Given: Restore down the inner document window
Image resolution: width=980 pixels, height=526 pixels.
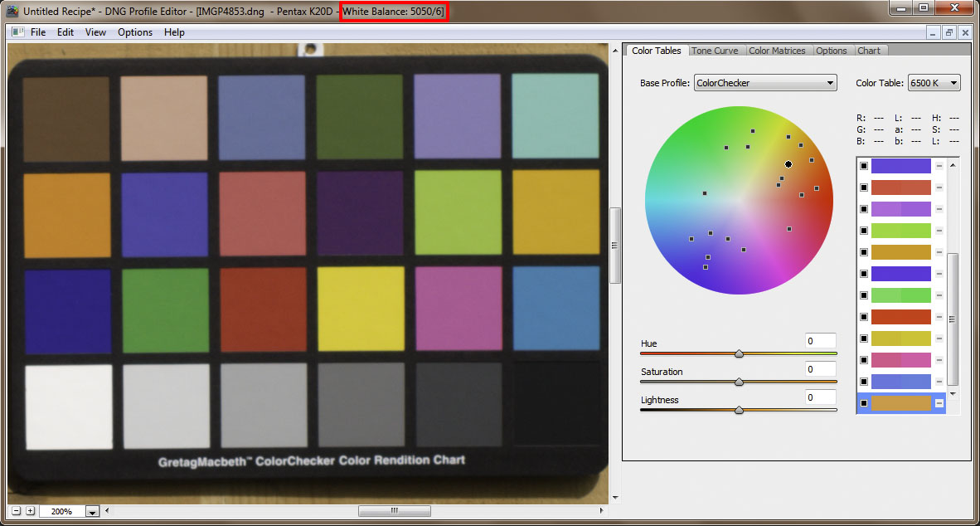Looking at the screenshot, I should (948, 32).
